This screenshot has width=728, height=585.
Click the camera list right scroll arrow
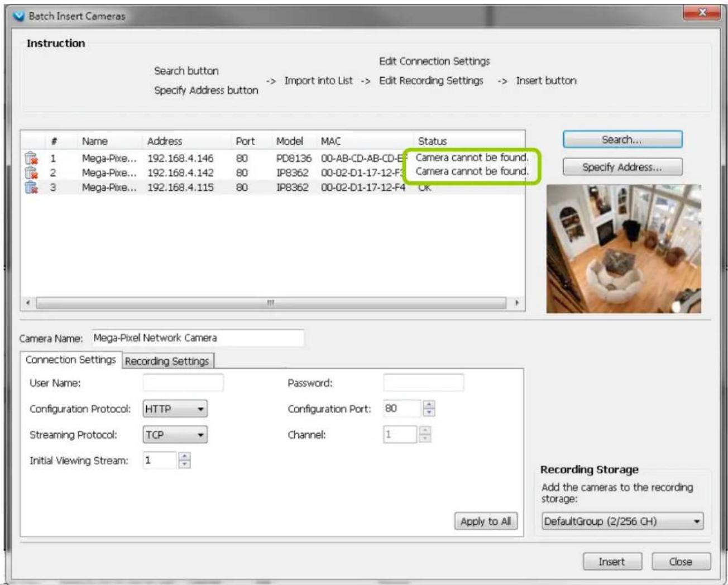click(x=516, y=303)
